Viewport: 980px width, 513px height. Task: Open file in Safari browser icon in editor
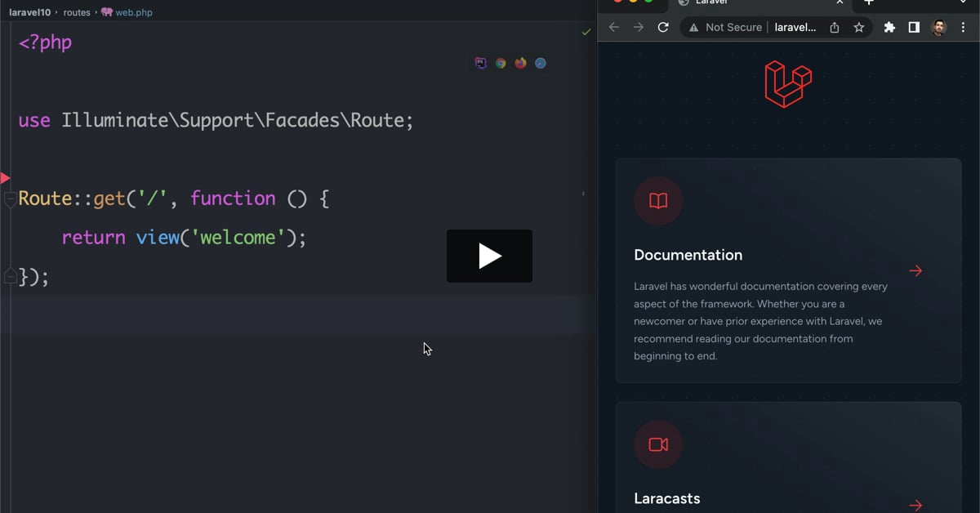541,63
